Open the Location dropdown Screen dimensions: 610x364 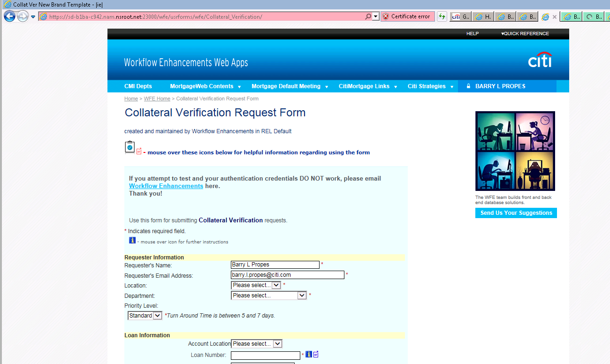[x=256, y=285]
